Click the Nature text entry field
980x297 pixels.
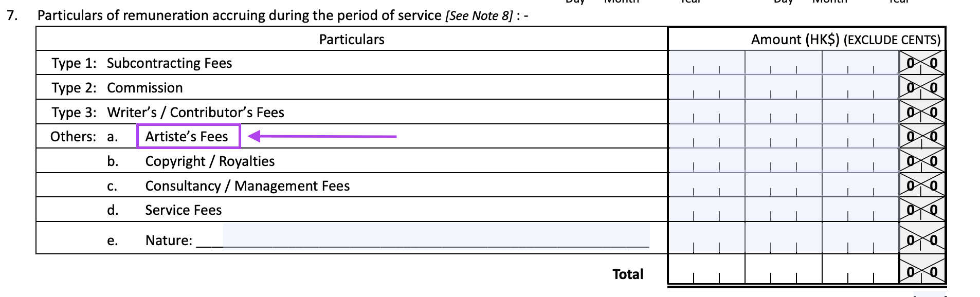click(x=435, y=236)
